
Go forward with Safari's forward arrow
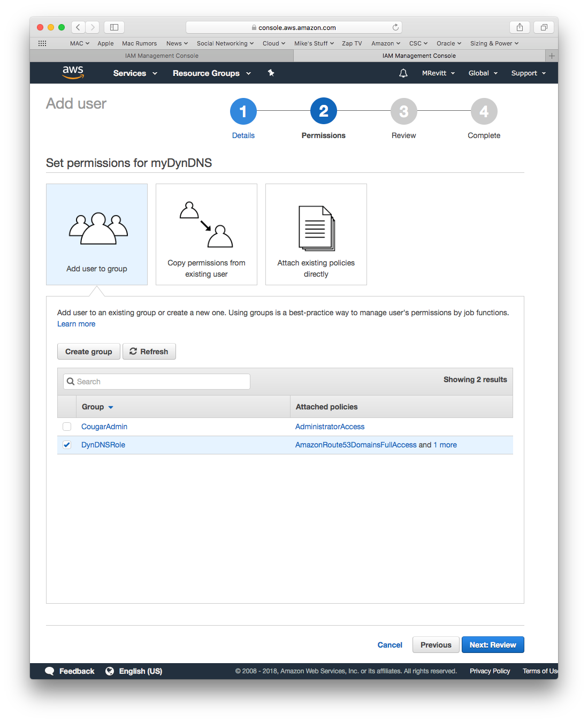(x=93, y=27)
